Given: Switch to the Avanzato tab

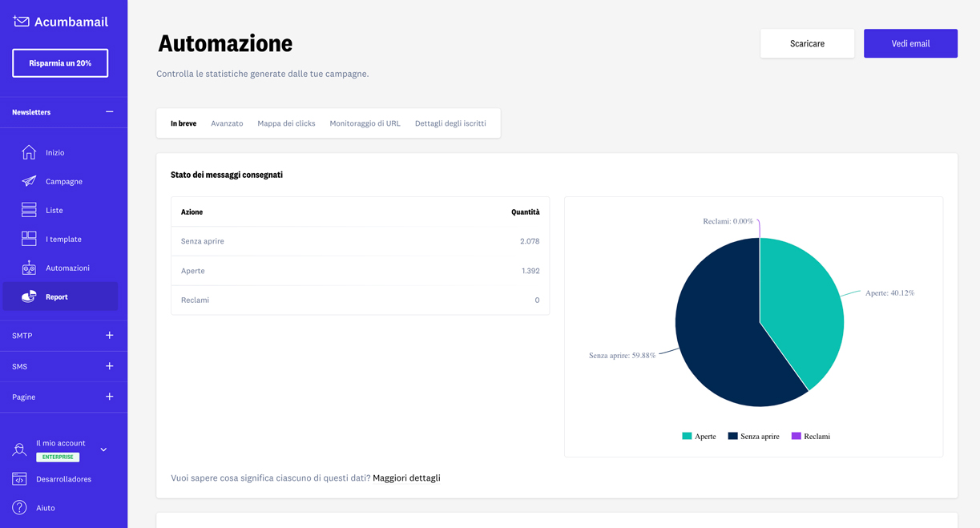Looking at the screenshot, I should click(227, 123).
